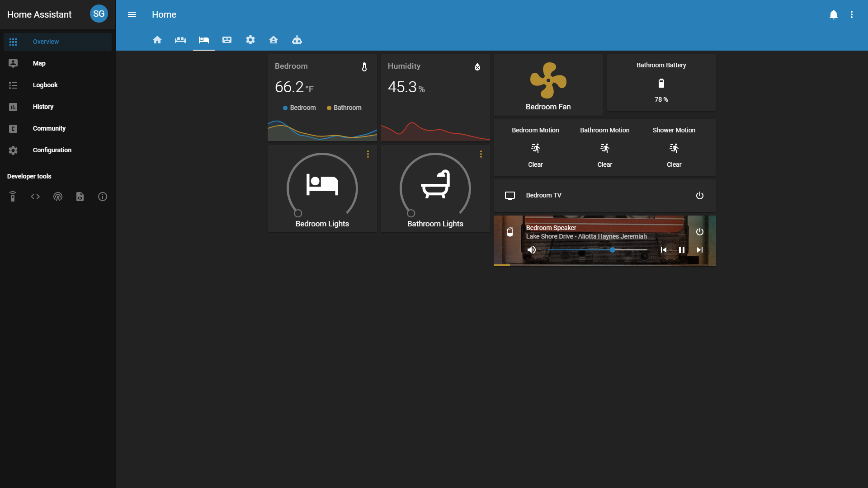Toggle the Bedroom Fan icon
The image size is (868, 488).
(x=548, y=80)
